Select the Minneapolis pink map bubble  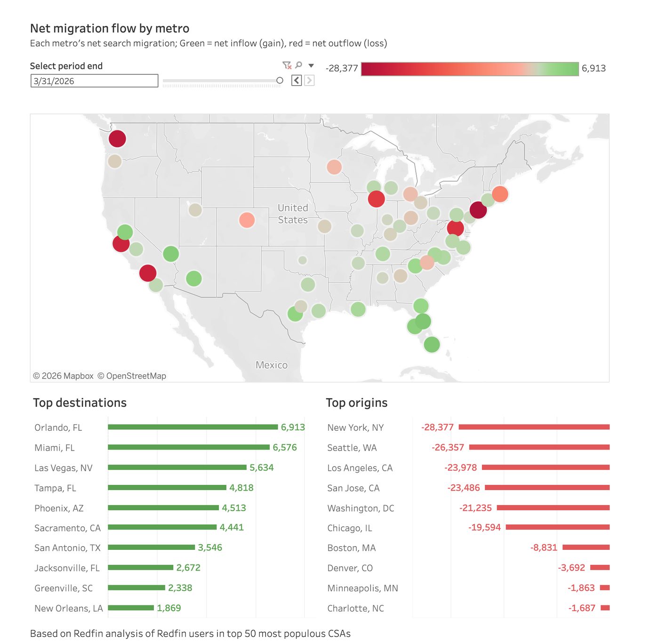(334, 167)
